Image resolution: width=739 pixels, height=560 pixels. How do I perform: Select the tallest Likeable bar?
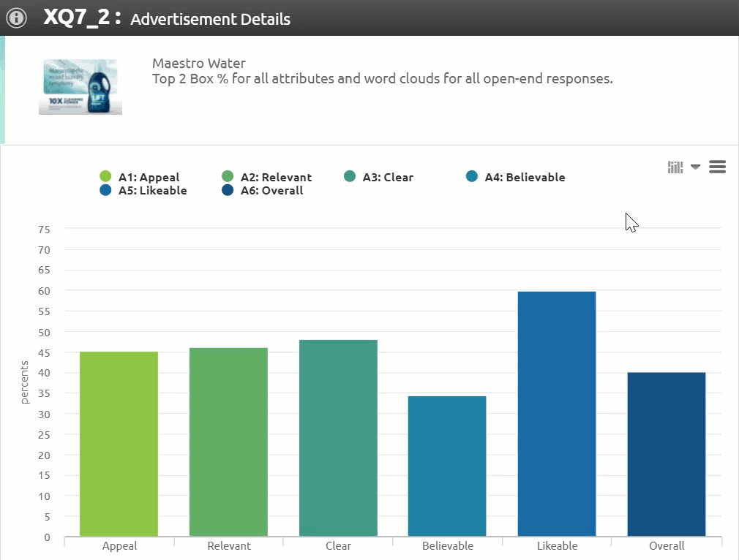click(x=557, y=414)
